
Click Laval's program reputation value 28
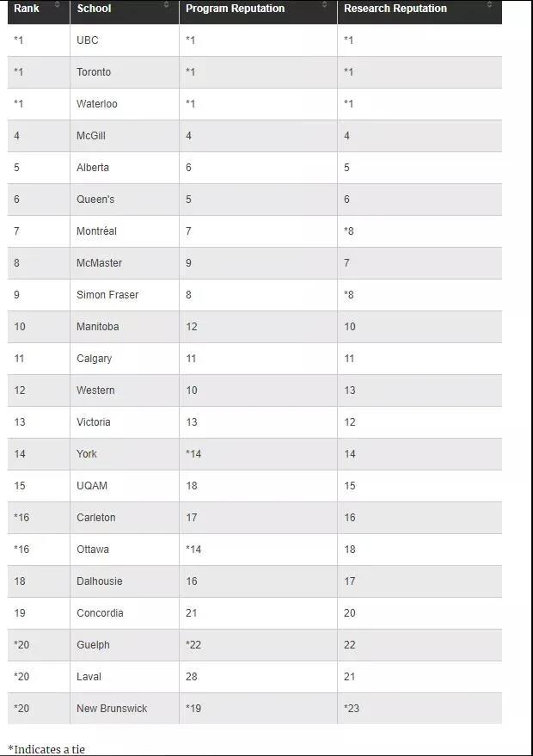[x=192, y=677]
